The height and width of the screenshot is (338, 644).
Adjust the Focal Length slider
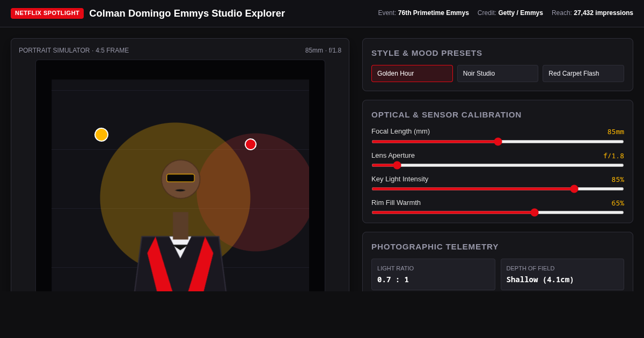(497, 142)
